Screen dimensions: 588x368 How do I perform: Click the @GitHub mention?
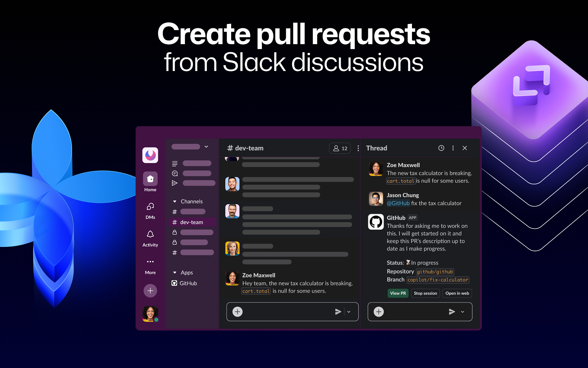tap(398, 203)
